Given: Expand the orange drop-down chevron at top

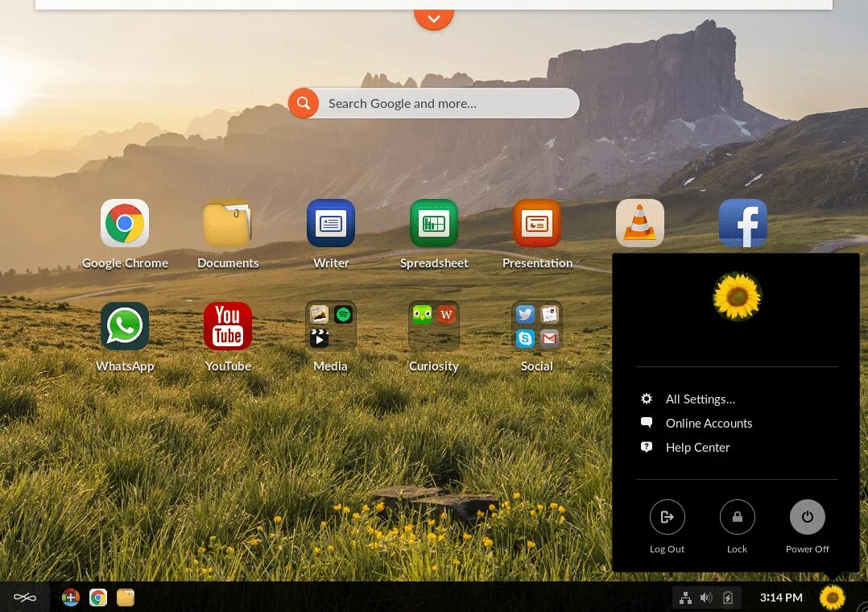Looking at the screenshot, I should (x=434, y=19).
